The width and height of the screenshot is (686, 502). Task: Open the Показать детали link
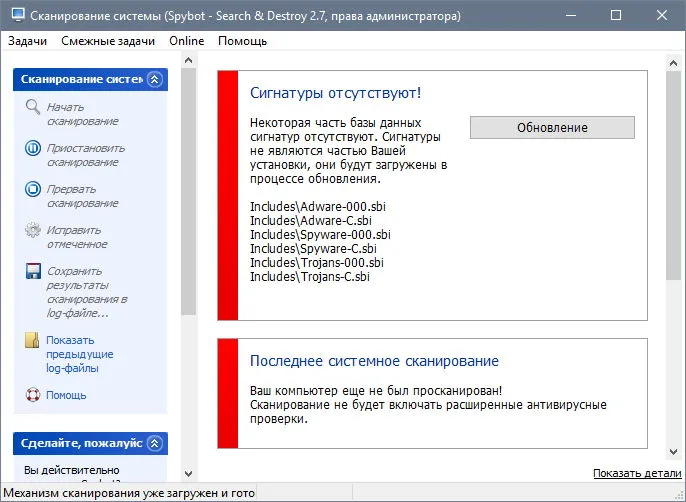coord(637,473)
